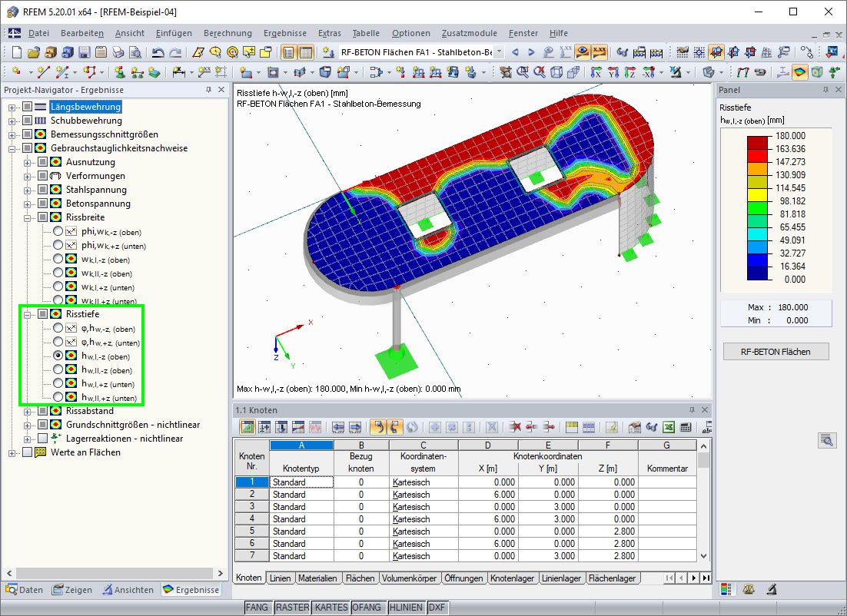The image size is (847, 616).
Task: Click the RF-BETON Flächen button
Action: (x=776, y=352)
